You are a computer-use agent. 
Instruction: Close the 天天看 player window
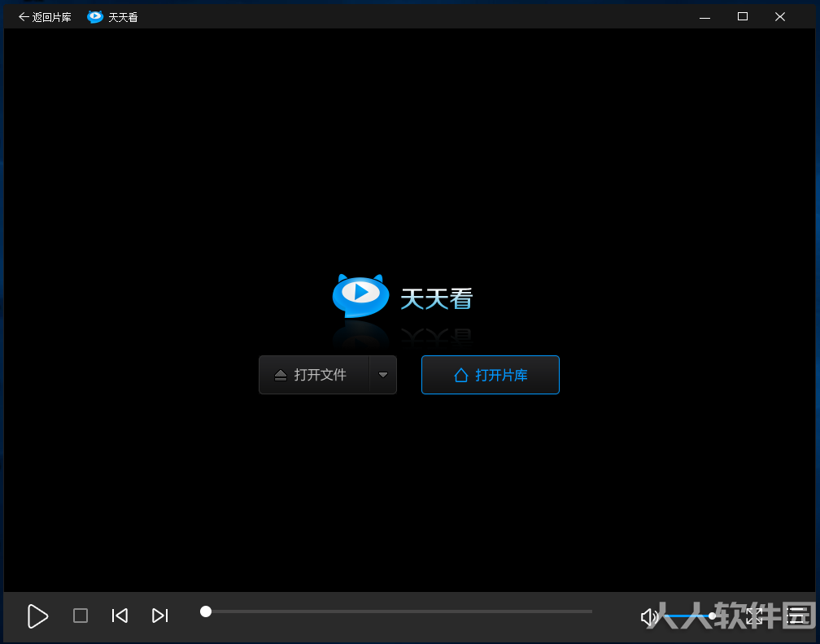click(780, 17)
